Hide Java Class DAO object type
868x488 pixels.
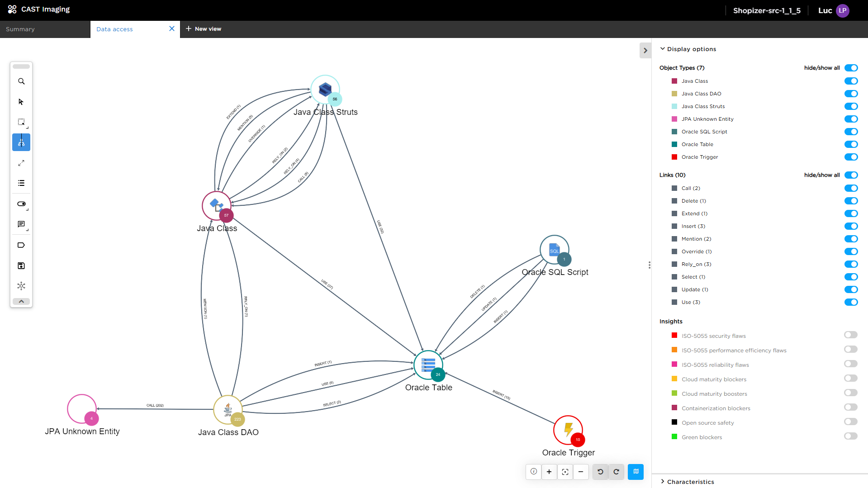tap(851, 94)
